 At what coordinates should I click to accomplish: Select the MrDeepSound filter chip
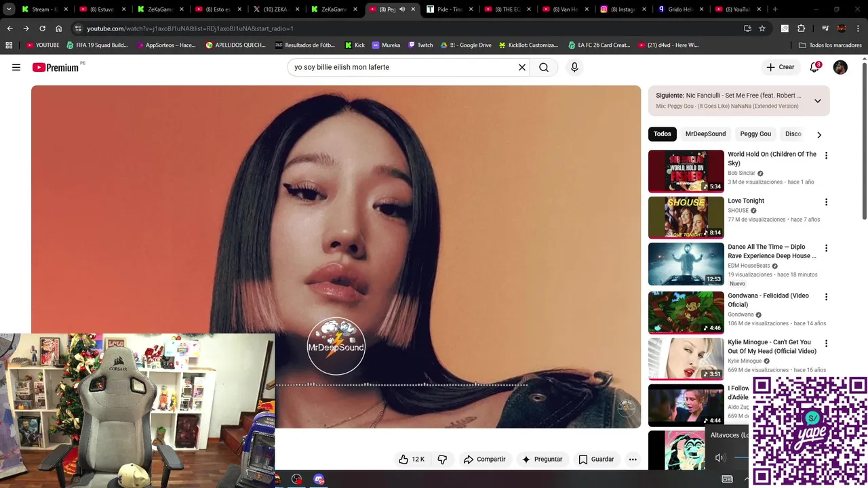click(x=705, y=134)
